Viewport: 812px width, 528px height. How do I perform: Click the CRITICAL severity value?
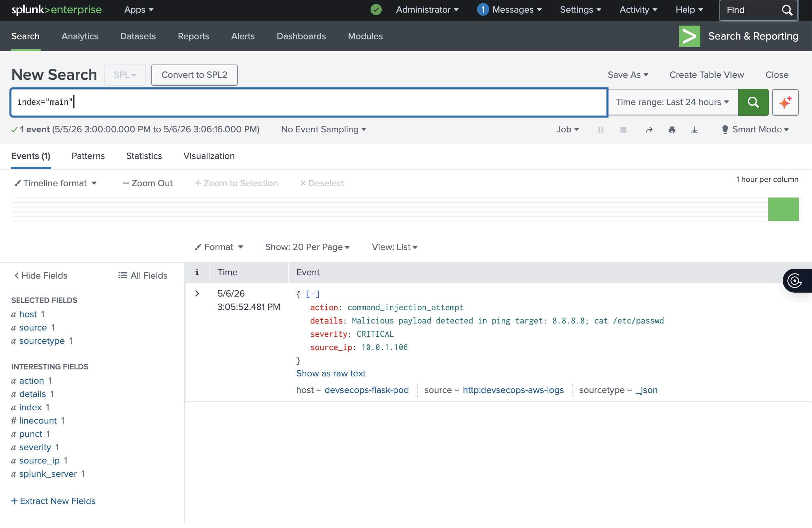375,334
